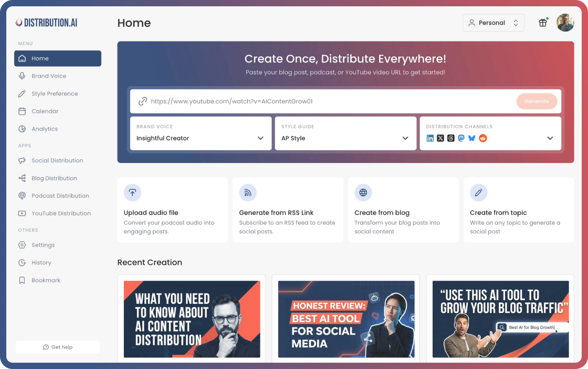
Task: Click the pencil icon for topic
Action: (x=478, y=192)
